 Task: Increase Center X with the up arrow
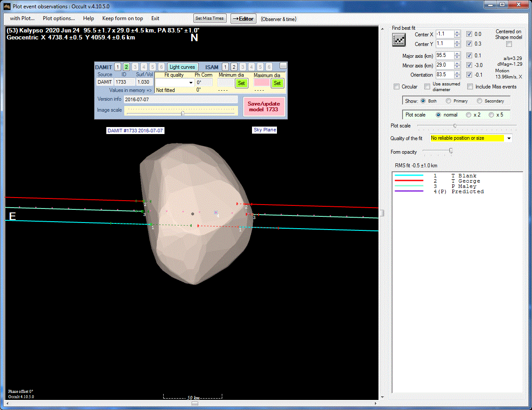(457, 32)
